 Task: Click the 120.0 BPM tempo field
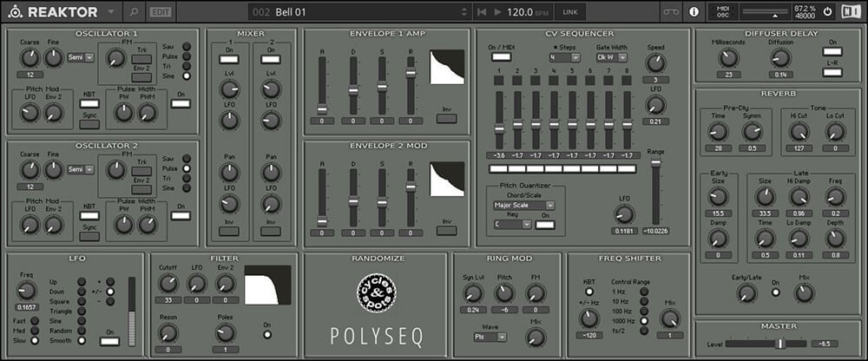[528, 11]
